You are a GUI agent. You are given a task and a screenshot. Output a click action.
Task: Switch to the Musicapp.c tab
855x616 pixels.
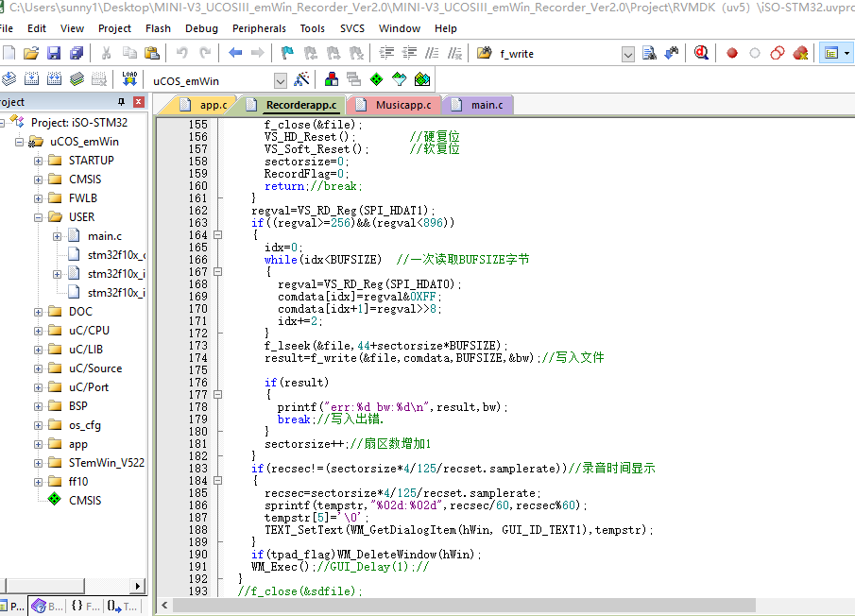click(402, 105)
